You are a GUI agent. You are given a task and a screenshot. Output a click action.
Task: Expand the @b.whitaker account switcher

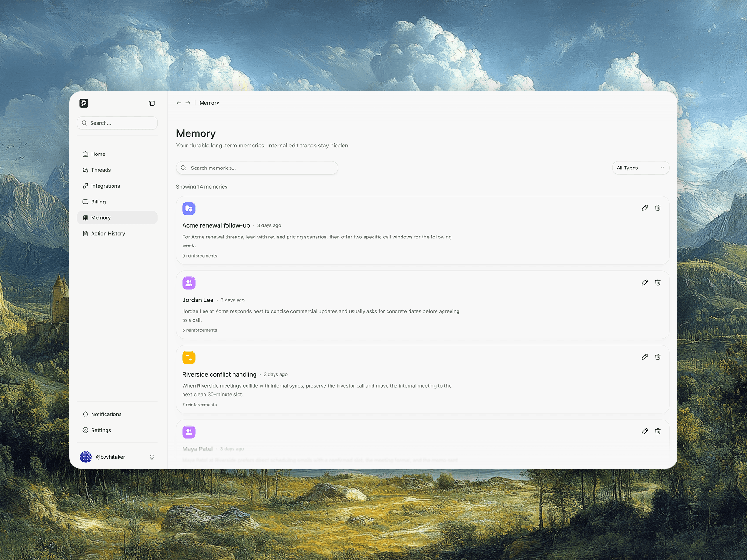coord(152,457)
